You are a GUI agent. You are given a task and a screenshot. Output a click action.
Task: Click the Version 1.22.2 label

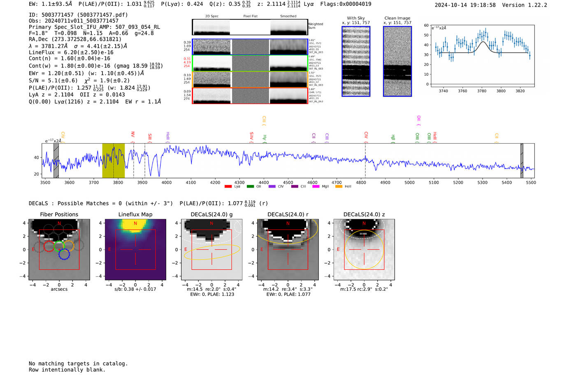[x=525, y=5]
